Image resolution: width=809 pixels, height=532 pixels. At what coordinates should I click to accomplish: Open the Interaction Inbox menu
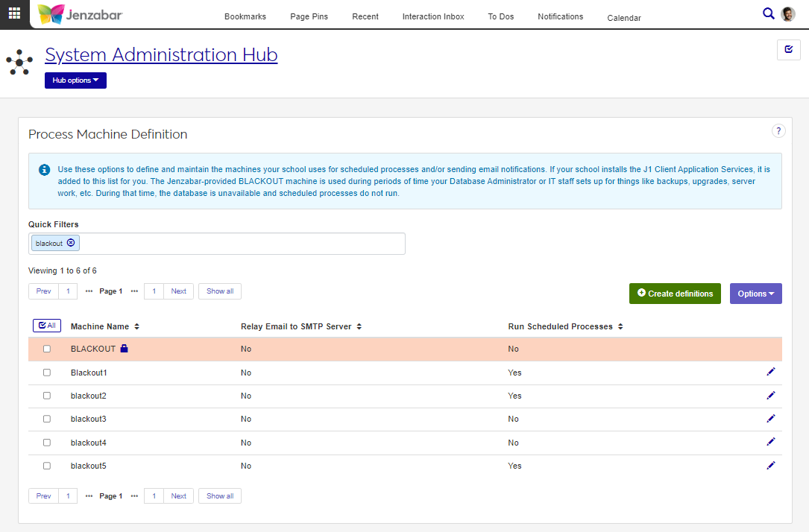click(432, 16)
